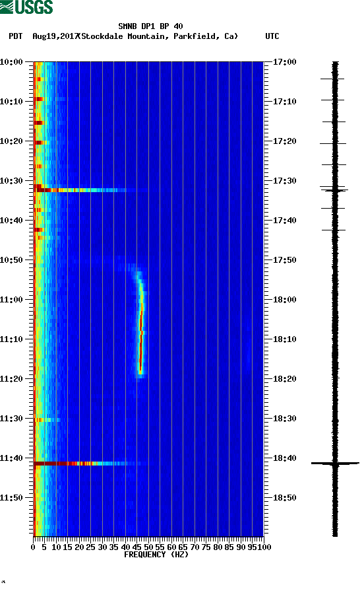
Task: Click the seismogram spike near 17:32
Action: point(334,190)
